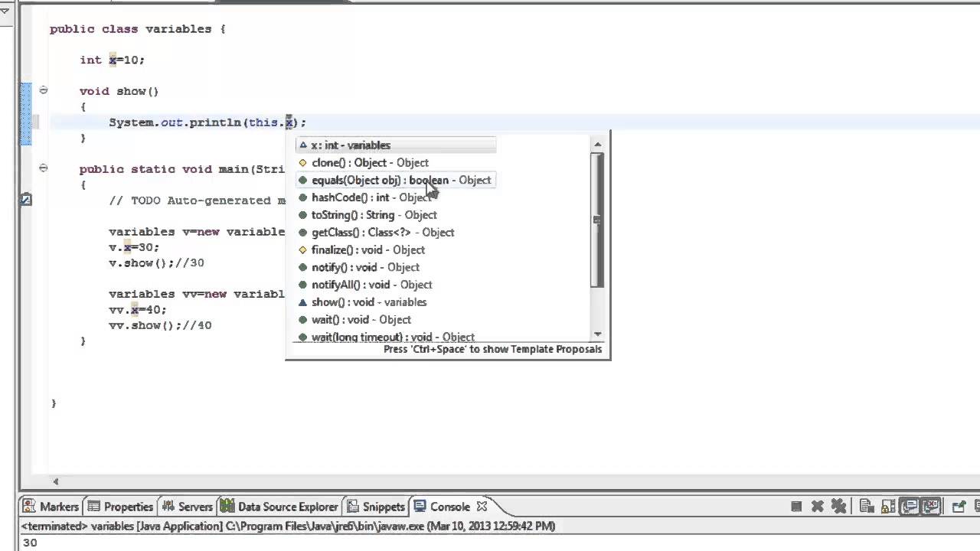This screenshot has height=551, width=980.
Task: Switch to the Properties tab
Action: point(120,507)
